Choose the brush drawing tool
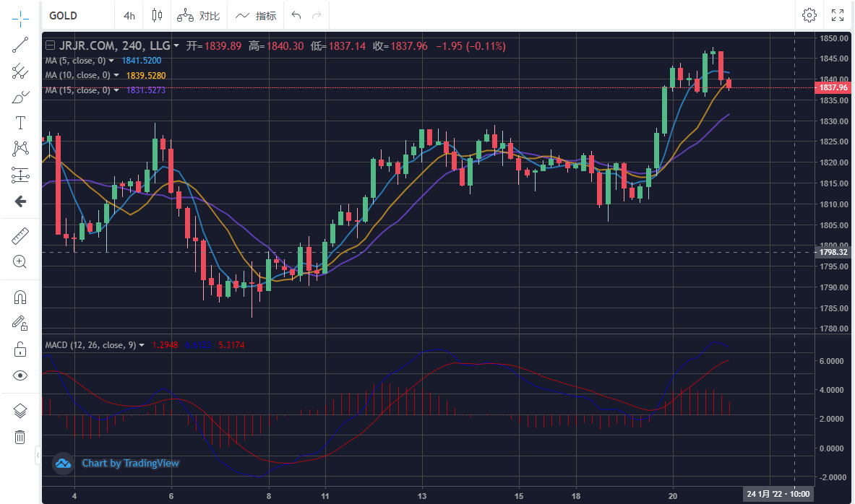Image resolution: width=855 pixels, height=504 pixels. pos(20,97)
